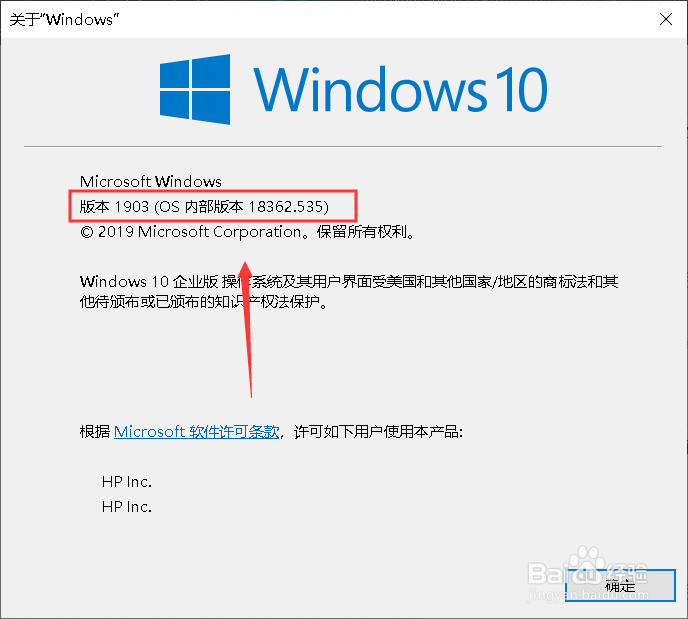
Task: Click the first HP Inc. entry
Action: (127, 482)
